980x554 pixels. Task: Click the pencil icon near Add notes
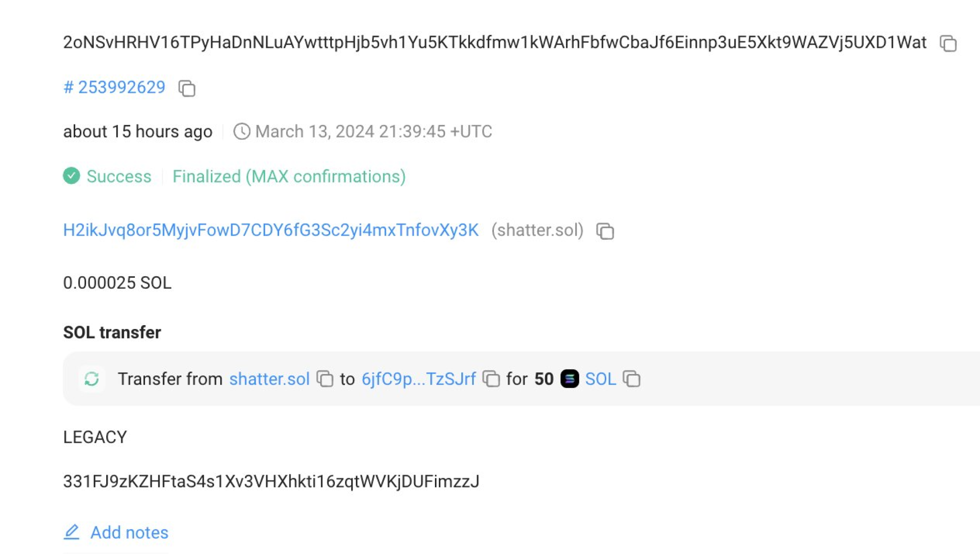tap(72, 532)
